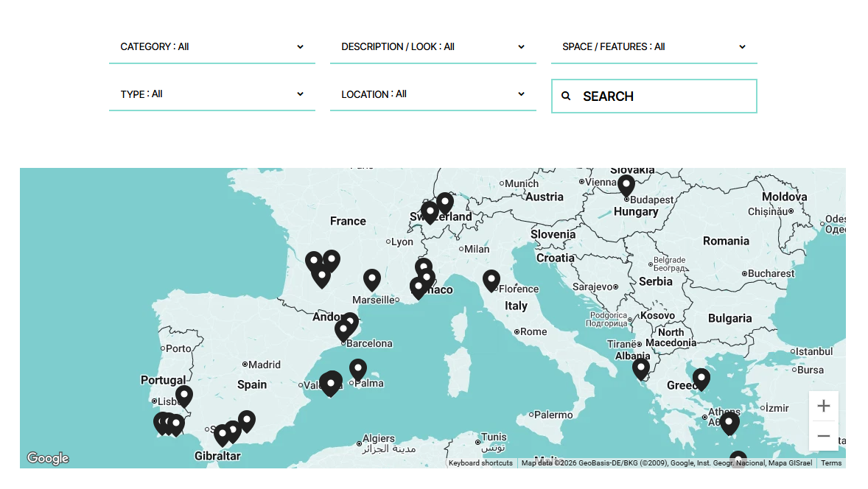Image resolution: width=868 pixels, height=489 pixels.
Task: Select the left pin over Switzerland label
Action: point(430,213)
